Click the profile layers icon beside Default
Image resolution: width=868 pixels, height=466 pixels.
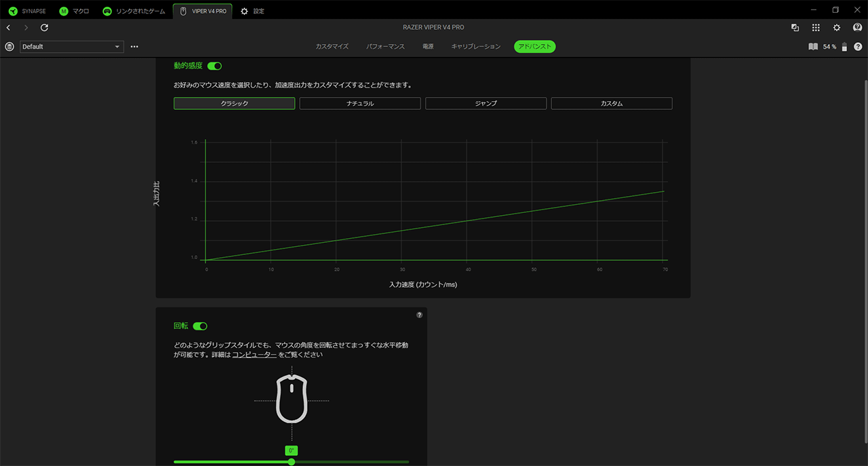coord(9,47)
